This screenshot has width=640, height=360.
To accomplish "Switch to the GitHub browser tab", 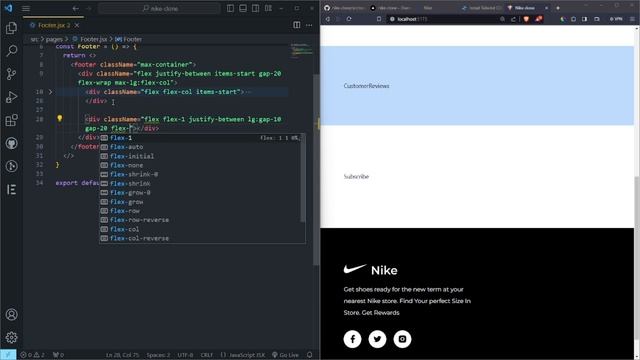I will [x=345, y=8].
